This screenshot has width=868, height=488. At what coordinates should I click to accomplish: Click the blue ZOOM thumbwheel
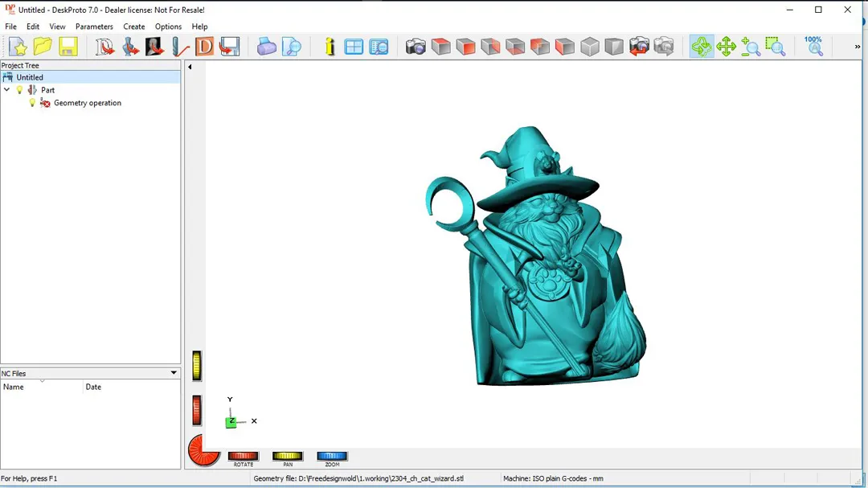(x=332, y=456)
